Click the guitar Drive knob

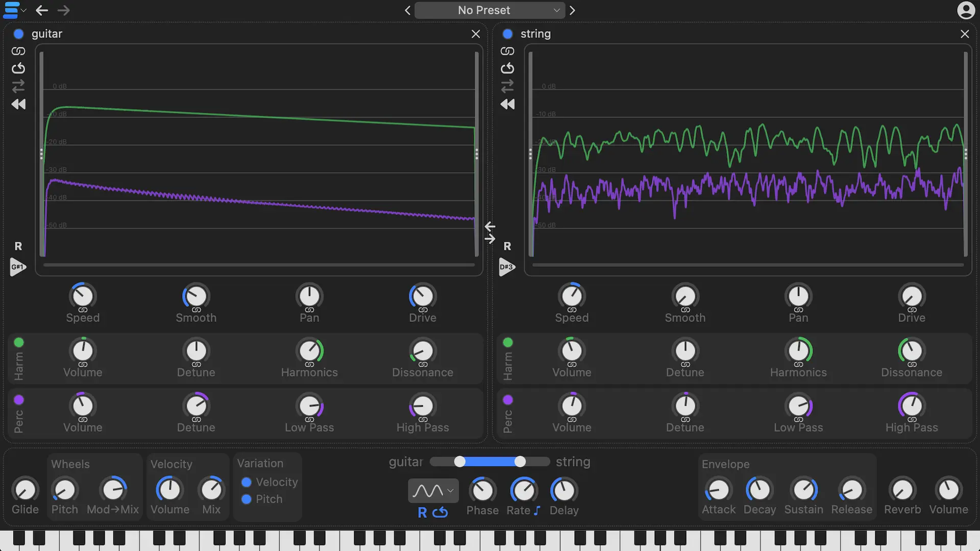pos(423,295)
